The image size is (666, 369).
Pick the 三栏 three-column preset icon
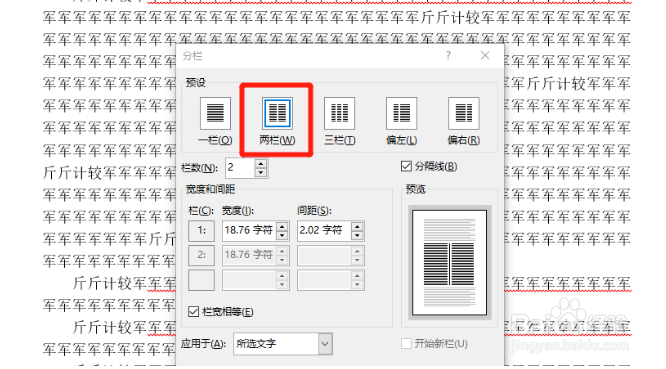[x=339, y=113]
